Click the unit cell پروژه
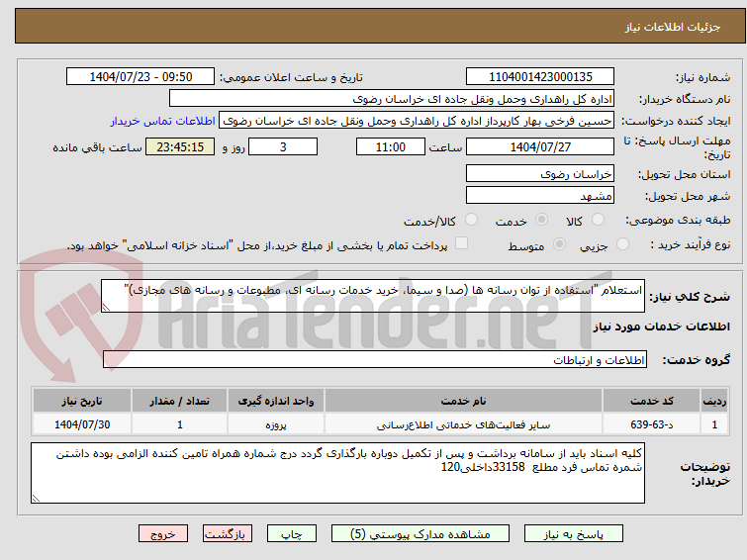 pos(276,424)
